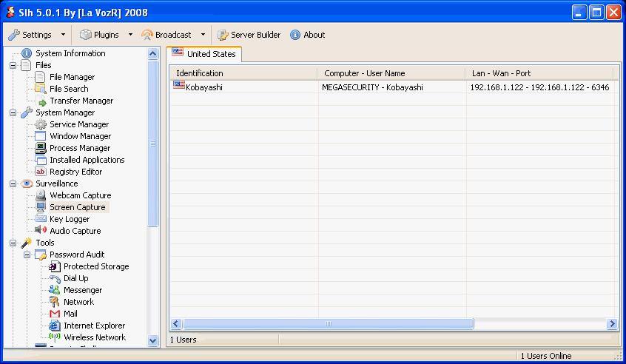Screen dimensions: 626x364
Task: Collapse the Password Audit node
Action: (27, 255)
